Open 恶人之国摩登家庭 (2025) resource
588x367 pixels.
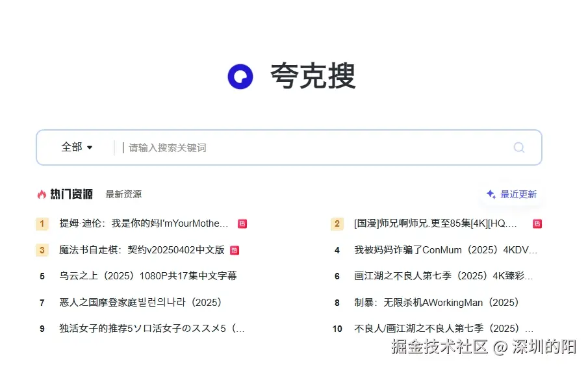coord(141,302)
